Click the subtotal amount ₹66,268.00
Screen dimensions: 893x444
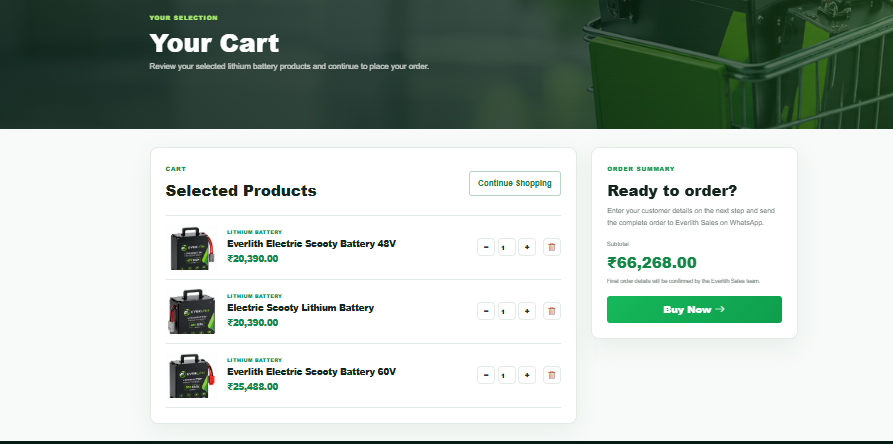click(x=652, y=262)
